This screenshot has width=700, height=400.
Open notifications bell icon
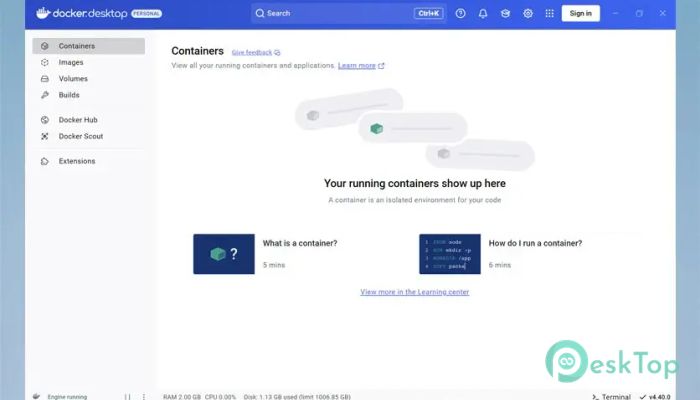483,13
